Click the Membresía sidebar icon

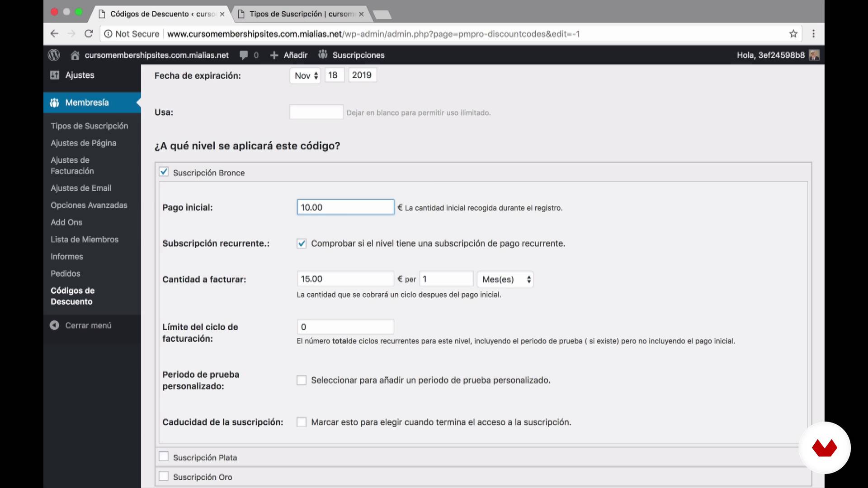54,103
